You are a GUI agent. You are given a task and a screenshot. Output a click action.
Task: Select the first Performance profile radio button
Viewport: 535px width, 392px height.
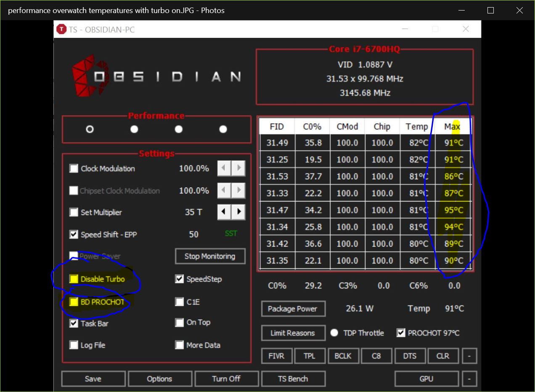click(90, 129)
